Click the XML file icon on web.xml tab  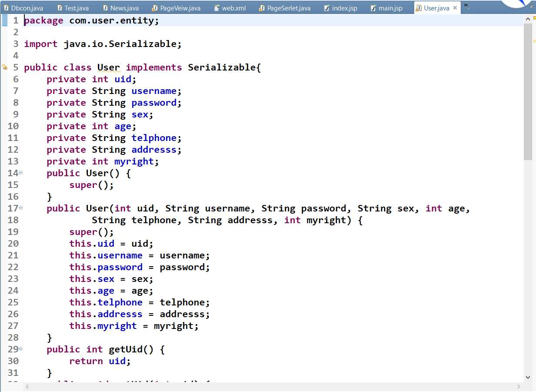(217, 8)
